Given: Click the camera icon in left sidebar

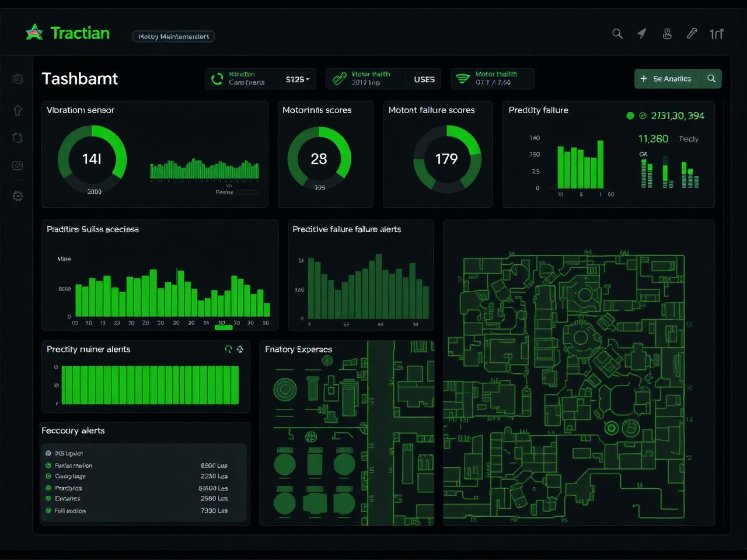Looking at the screenshot, I should 18,166.
